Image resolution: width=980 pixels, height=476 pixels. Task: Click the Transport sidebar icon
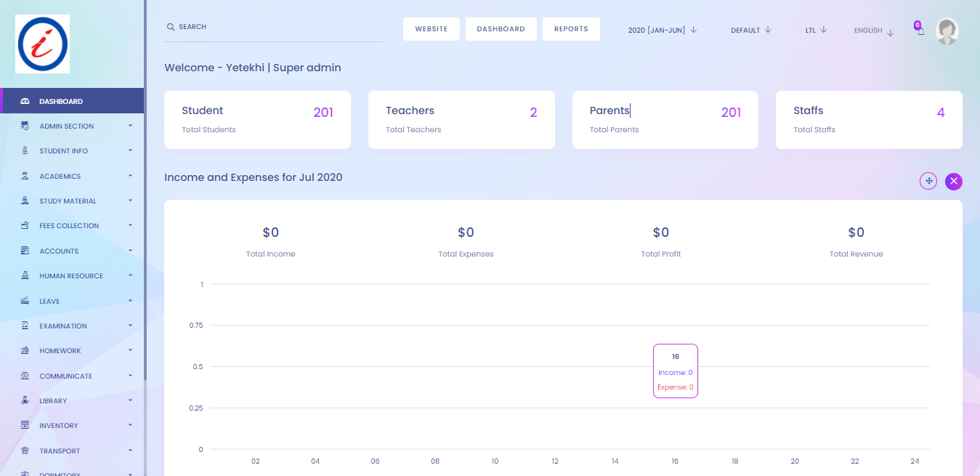click(x=25, y=451)
